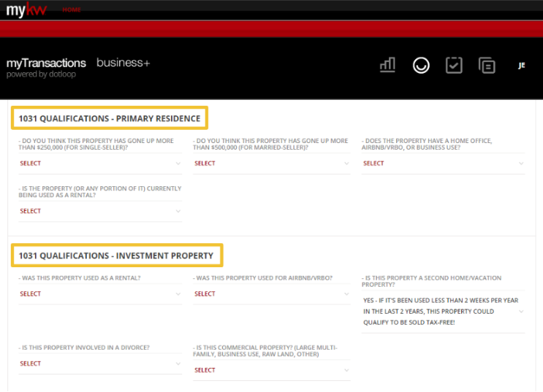Open 'Involved in a divorce' dropdown
The image size is (543, 392).
100,364
